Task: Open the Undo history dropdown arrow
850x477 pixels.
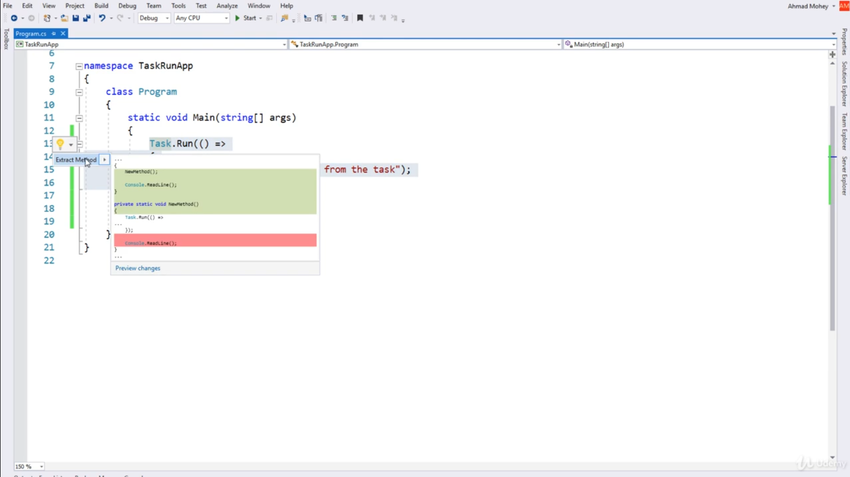Action: (111, 18)
